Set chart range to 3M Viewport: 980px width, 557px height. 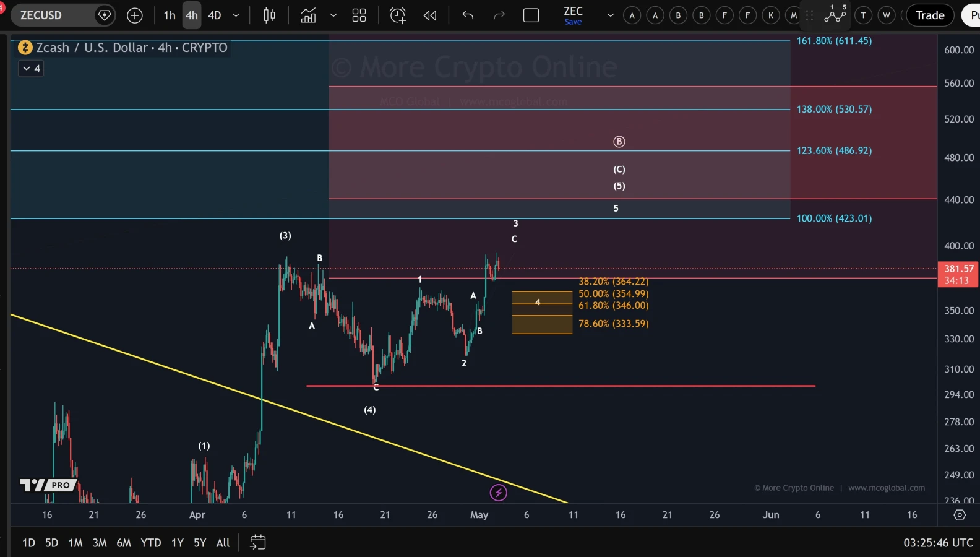click(100, 543)
